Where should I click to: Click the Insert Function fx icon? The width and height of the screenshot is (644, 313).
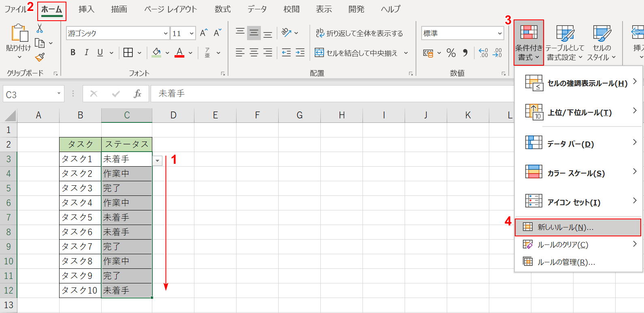click(x=137, y=94)
